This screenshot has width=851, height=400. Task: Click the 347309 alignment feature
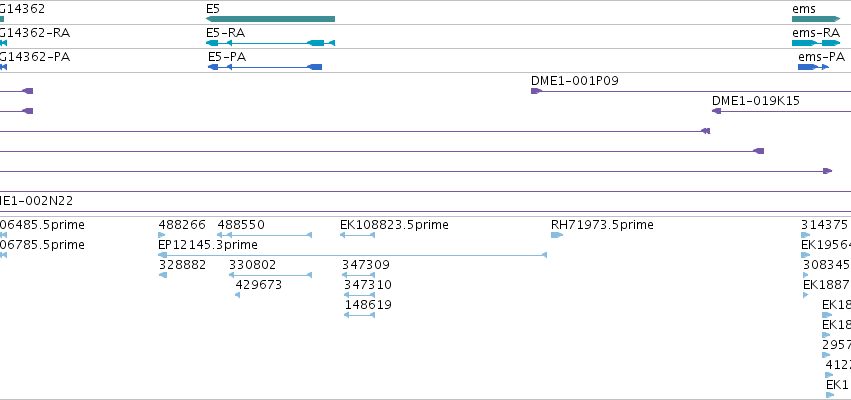pos(358,275)
